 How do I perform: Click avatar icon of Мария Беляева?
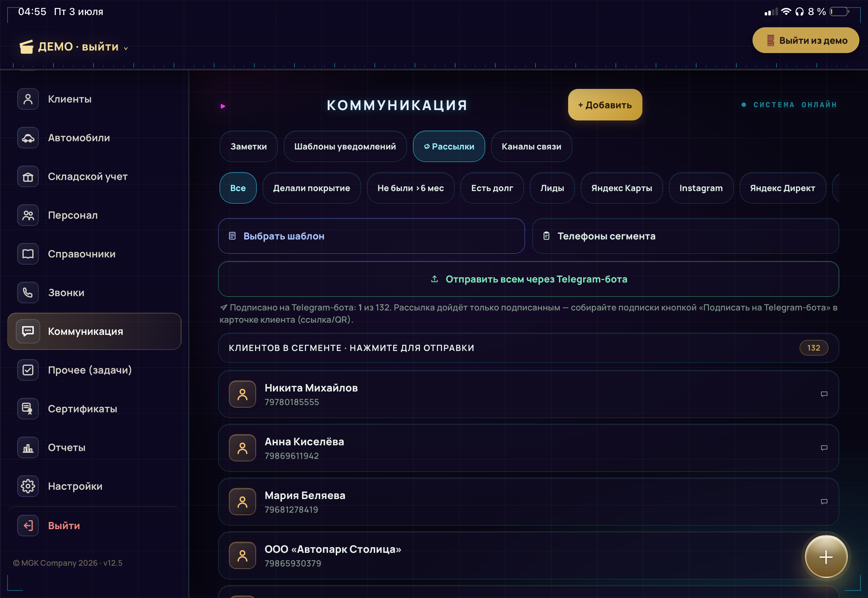(x=242, y=501)
